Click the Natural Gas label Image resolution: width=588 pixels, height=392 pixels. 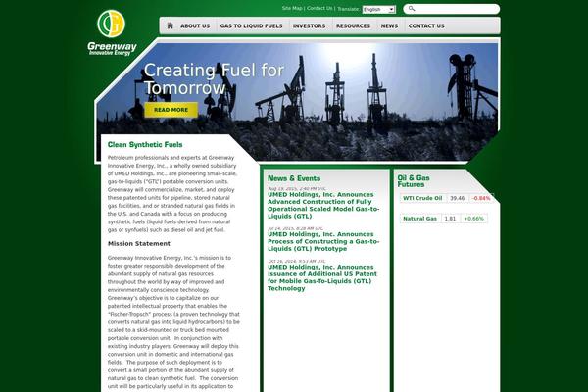coord(420,219)
